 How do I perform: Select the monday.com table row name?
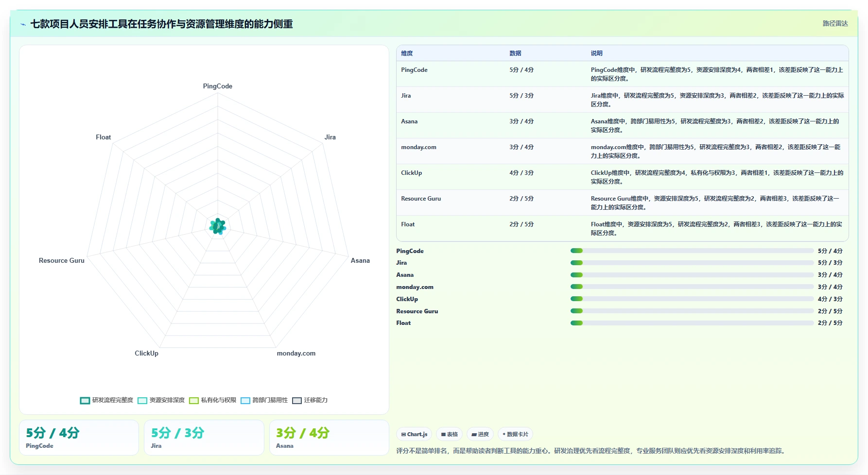point(418,147)
